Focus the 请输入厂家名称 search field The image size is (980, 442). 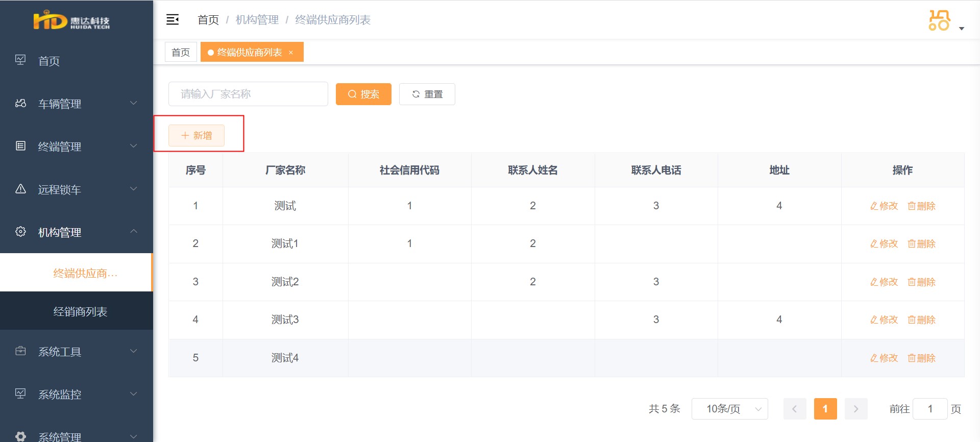coord(248,94)
